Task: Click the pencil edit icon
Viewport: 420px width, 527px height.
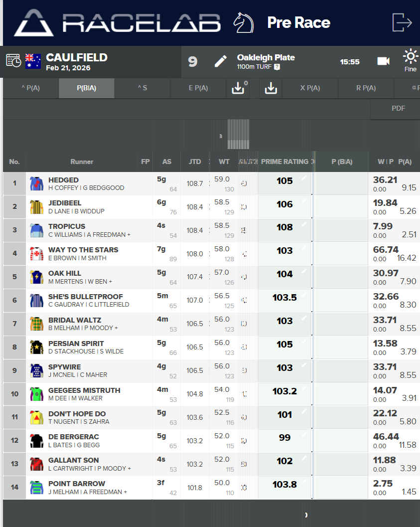Action: coord(220,61)
